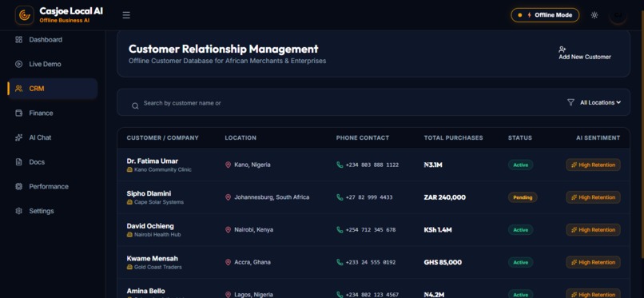Select the KSh 1.4M purchases value
The width and height of the screenshot is (644, 298).
coord(438,230)
